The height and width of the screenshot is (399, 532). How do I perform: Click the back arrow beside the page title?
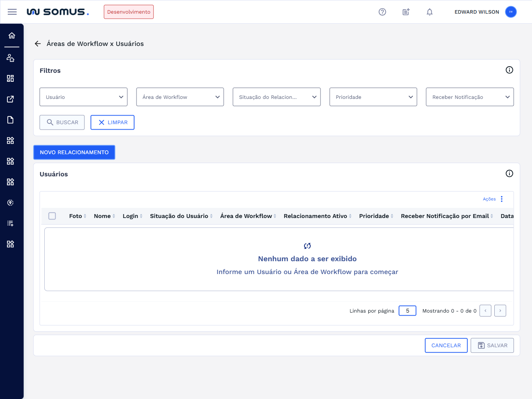coord(38,44)
